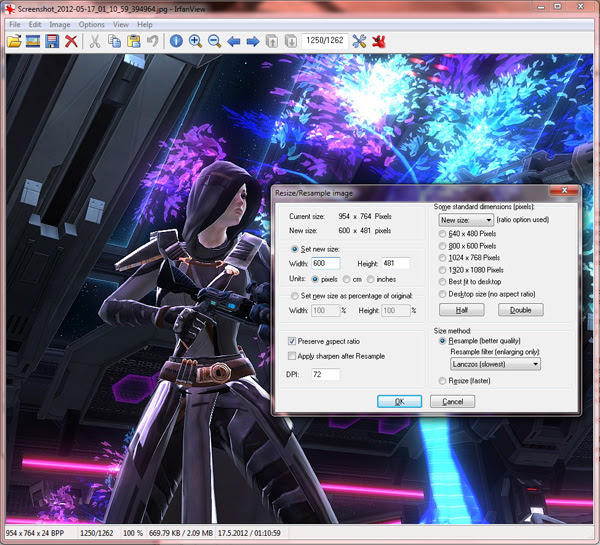
Task: Open the Properties/Settings tools icon
Action: 359,41
